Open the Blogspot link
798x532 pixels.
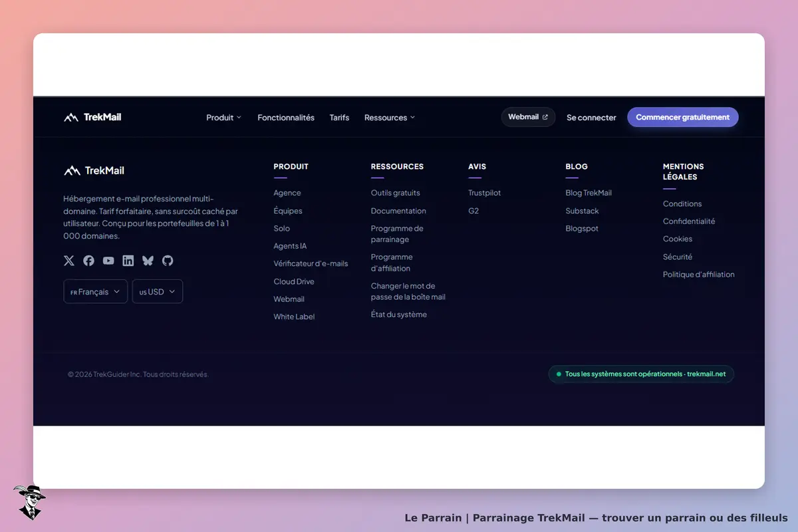pos(582,228)
